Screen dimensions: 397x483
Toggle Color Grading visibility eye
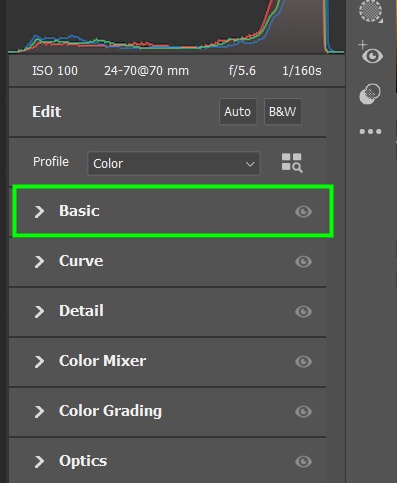click(x=303, y=411)
